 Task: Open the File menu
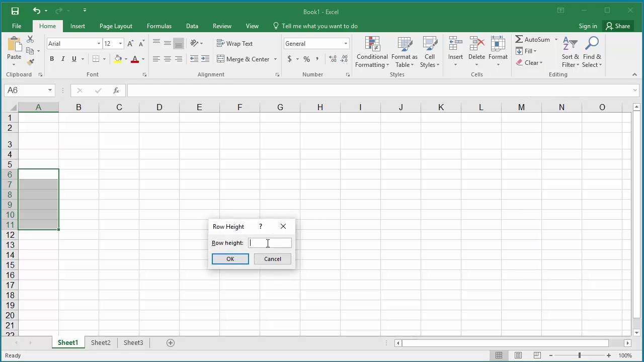[17, 26]
